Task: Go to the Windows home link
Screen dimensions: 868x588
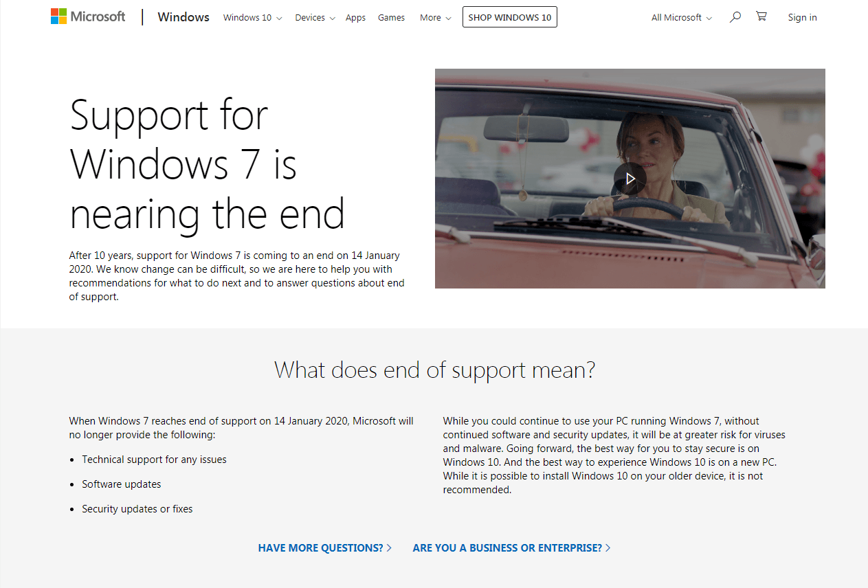Action: click(183, 17)
